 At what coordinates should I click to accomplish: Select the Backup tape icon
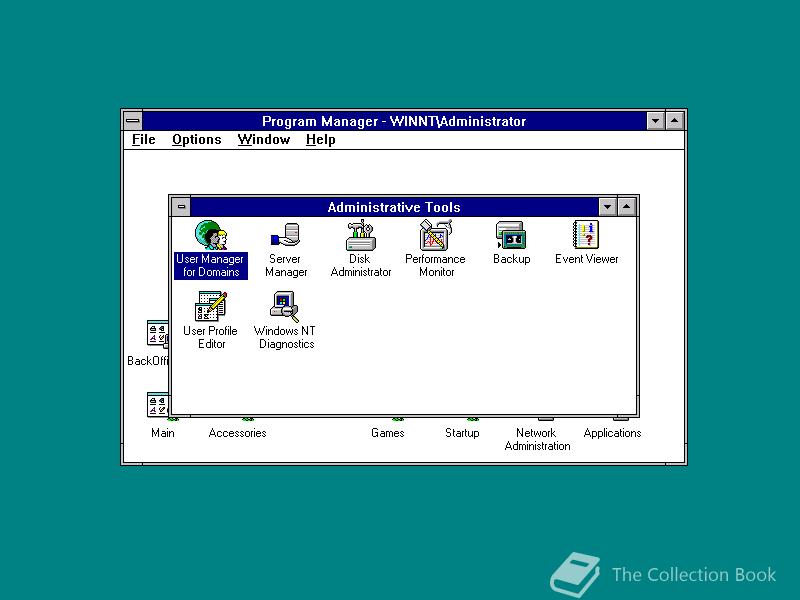tap(511, 235)
